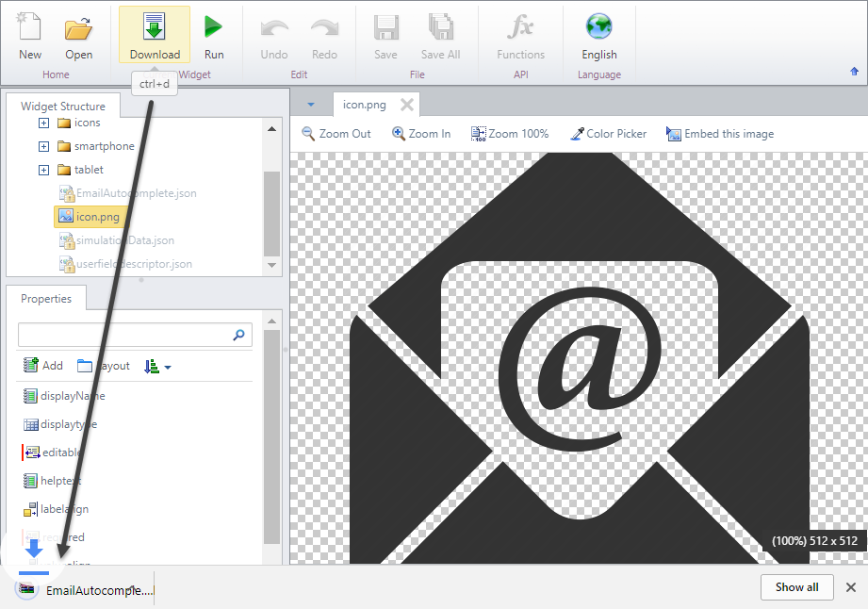Open downloaded EmailAutocomplete file

(x=84, y=590)
